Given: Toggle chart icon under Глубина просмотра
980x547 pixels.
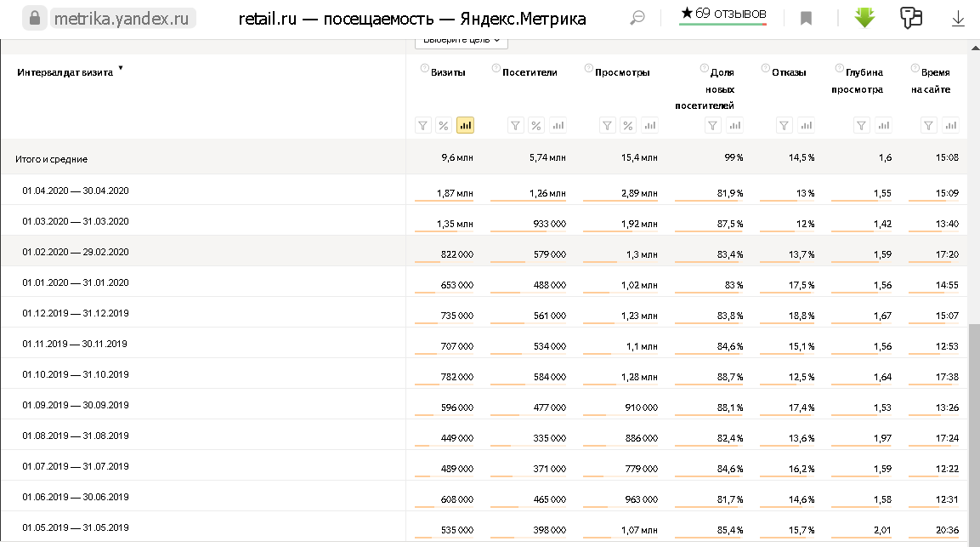Looking at the screenshot, I should [884, 125].
